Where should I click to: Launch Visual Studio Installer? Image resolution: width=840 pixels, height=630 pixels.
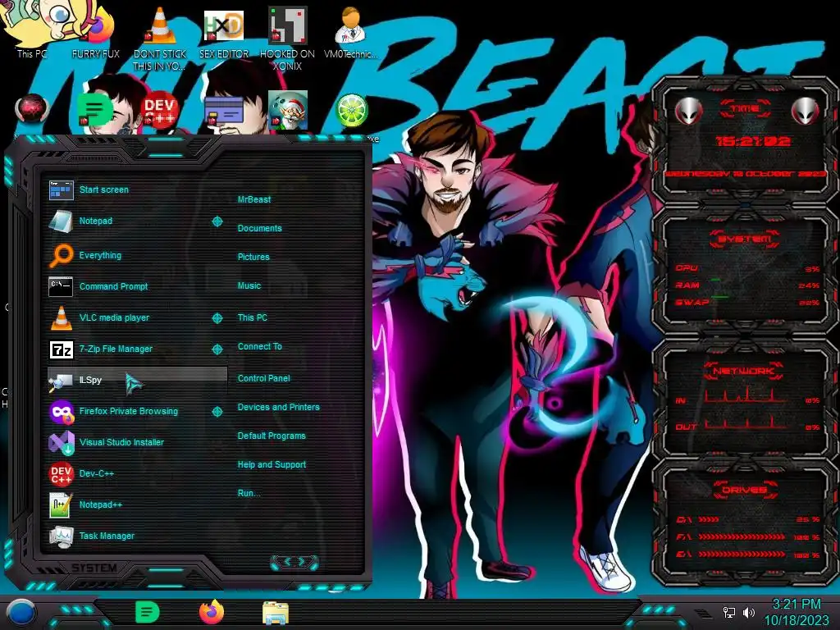click(x=137, y=442)
